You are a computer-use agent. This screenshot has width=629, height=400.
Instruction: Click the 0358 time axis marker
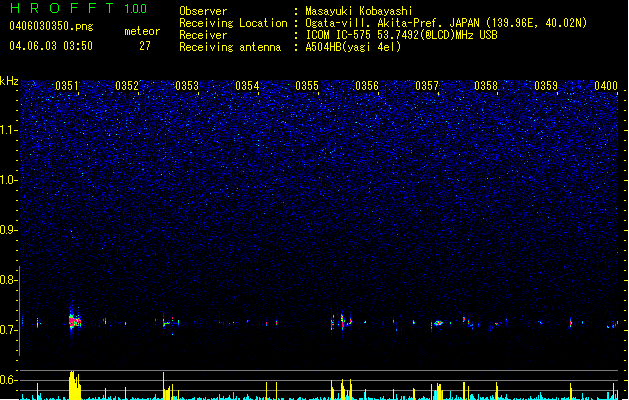pyautogui.click(x=486, y=86)
